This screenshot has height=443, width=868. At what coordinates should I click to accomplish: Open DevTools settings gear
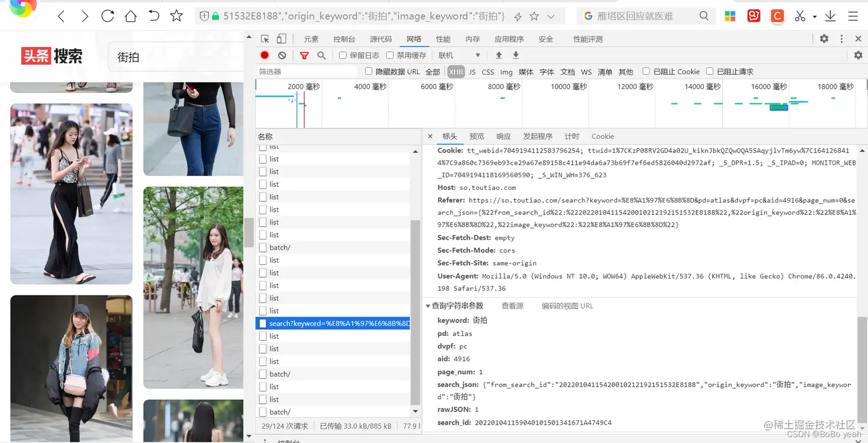(x=824, y=38)
